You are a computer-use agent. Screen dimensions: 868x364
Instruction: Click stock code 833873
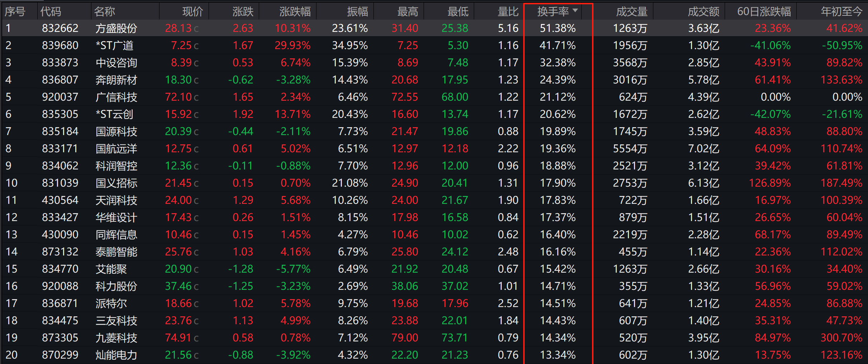(60, 63)
